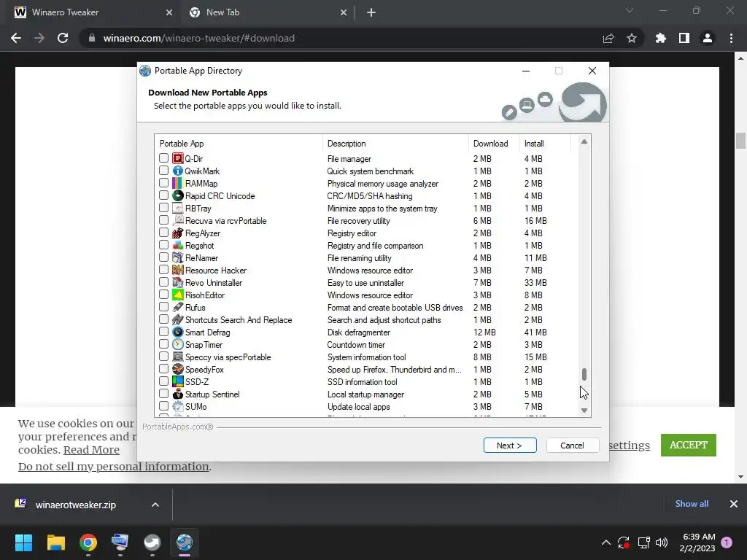Open the winaerotweaker.zip download
Viewport: 747px width, 560px height.
(76, 505)
